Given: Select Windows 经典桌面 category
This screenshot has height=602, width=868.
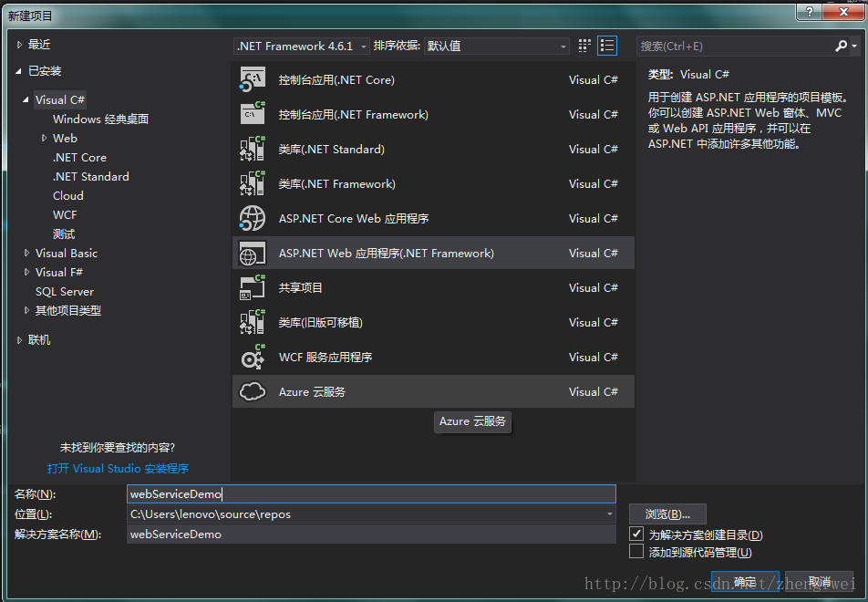Looking at the screenshot, I should click(x=100, y=119).
